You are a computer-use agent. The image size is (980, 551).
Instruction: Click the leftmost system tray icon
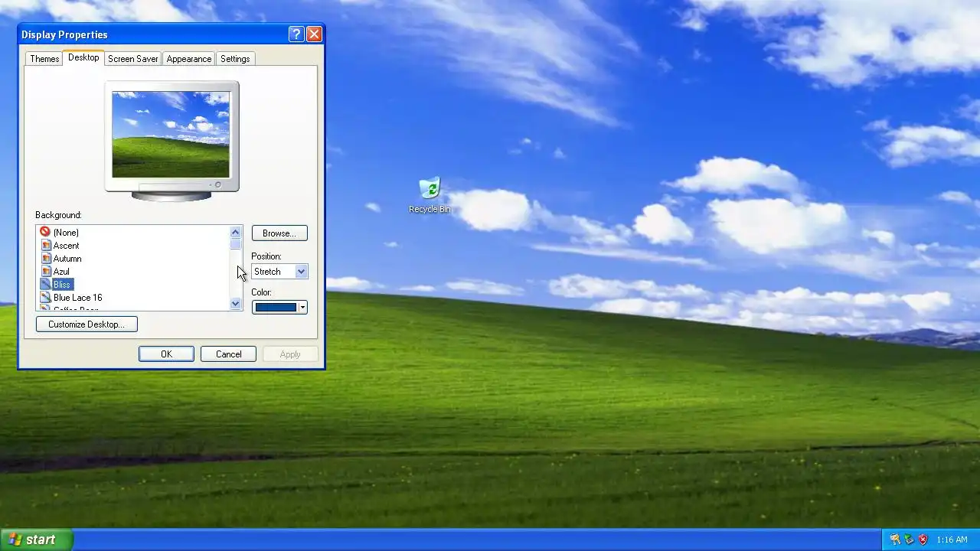(895, 540)
